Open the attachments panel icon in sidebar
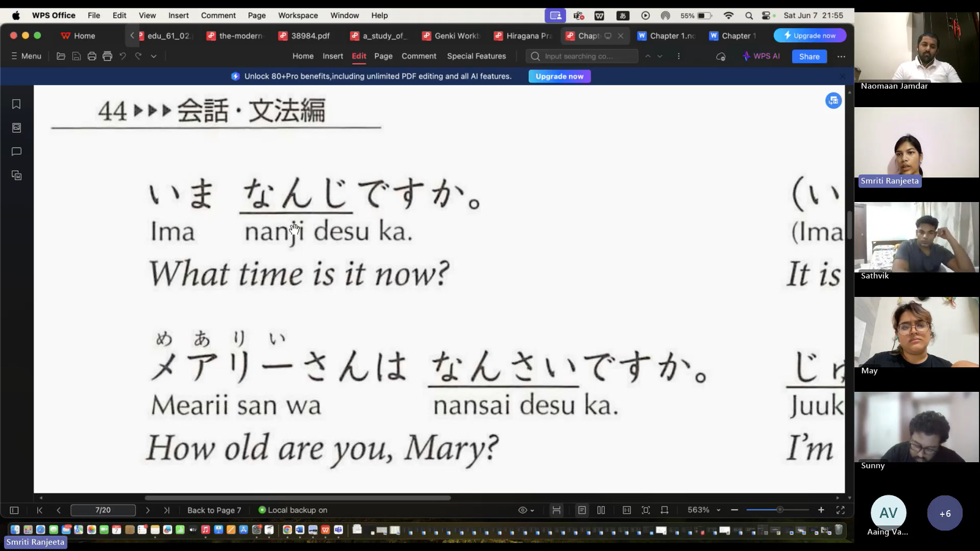This screenshot has height=551, width=980. point(17,176)
